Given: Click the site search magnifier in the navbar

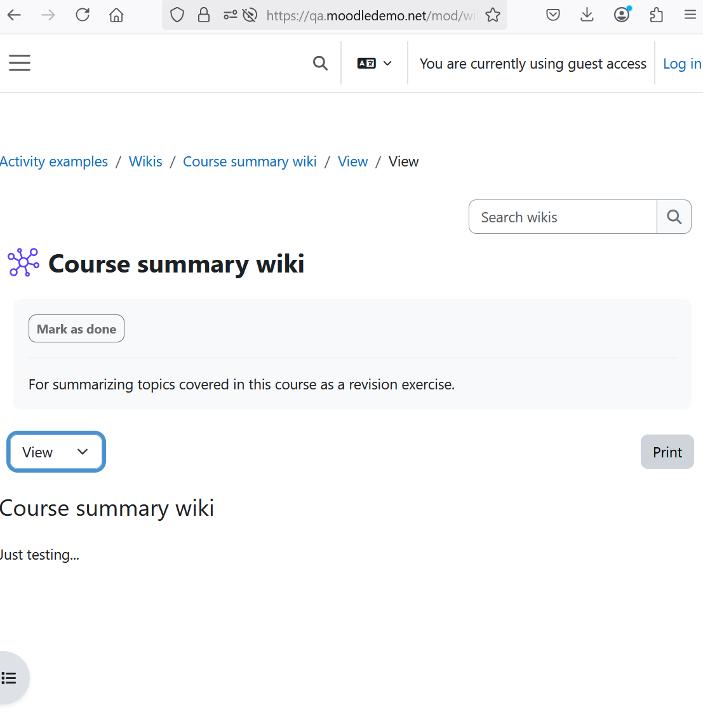Looking at the screenshot, I should click(x=320, y=63).
